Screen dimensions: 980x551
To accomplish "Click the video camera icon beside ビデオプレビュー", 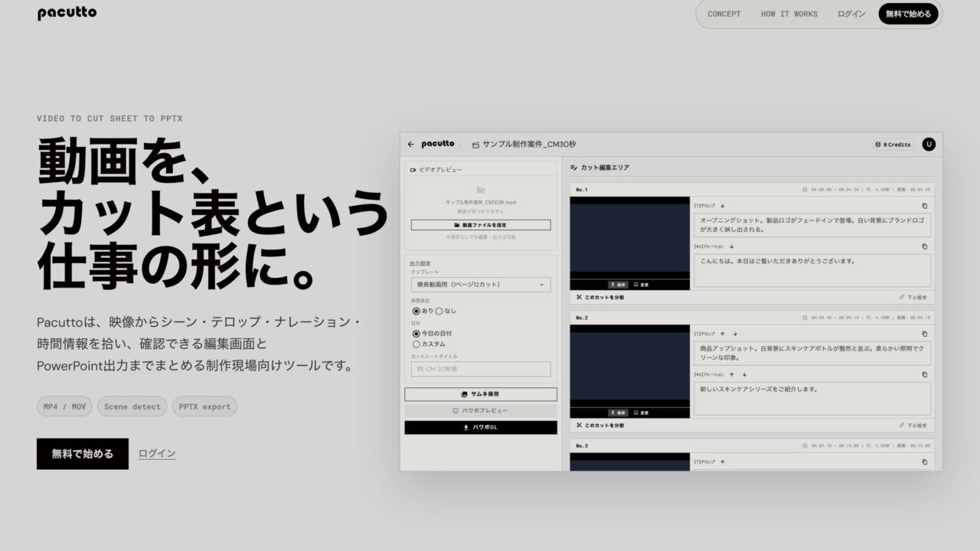I will point(413,169).
